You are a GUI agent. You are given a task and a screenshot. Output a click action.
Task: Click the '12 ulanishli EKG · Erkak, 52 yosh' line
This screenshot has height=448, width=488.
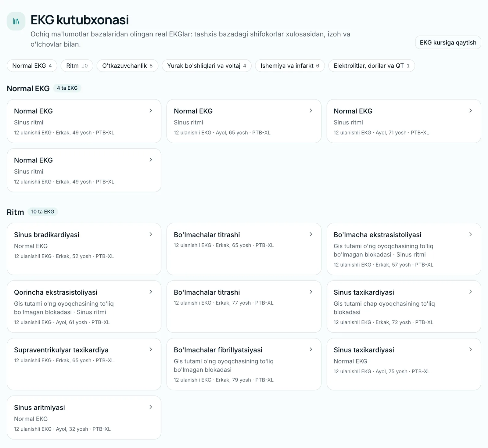(x=64, y=256)
